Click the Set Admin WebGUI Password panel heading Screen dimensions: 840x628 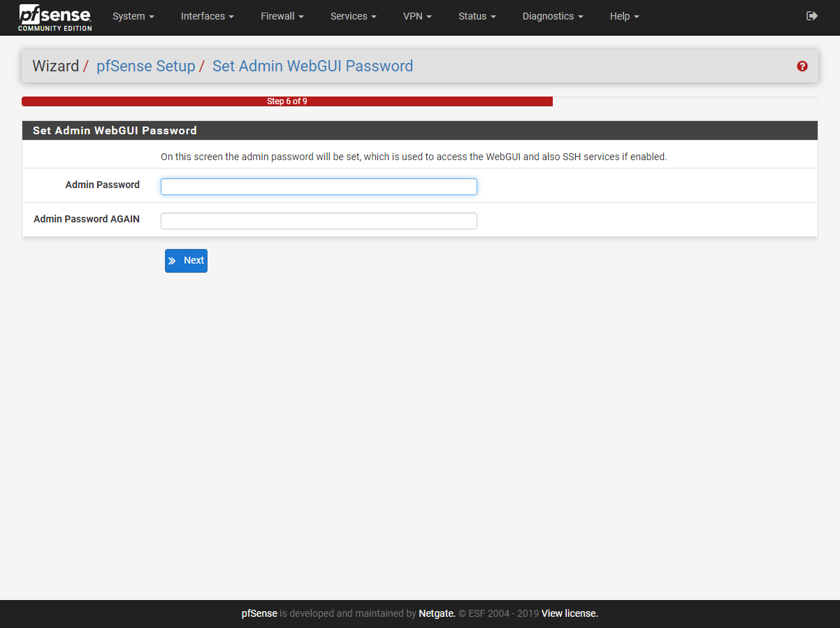click(x=420, y=131)
